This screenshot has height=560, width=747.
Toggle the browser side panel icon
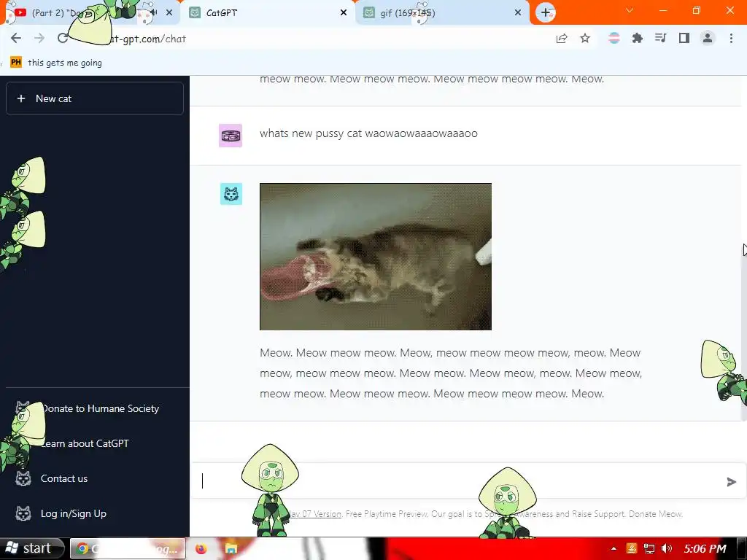(684, 39)
